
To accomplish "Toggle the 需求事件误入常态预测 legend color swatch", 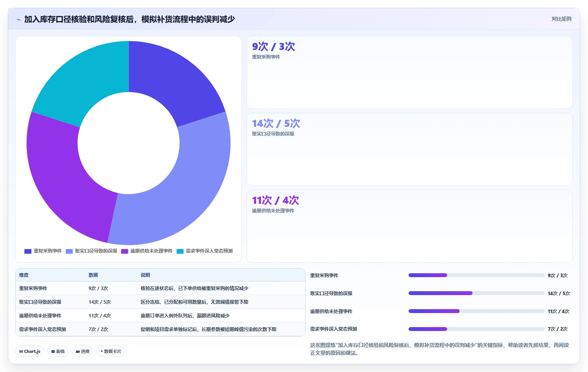I will 180,251.
